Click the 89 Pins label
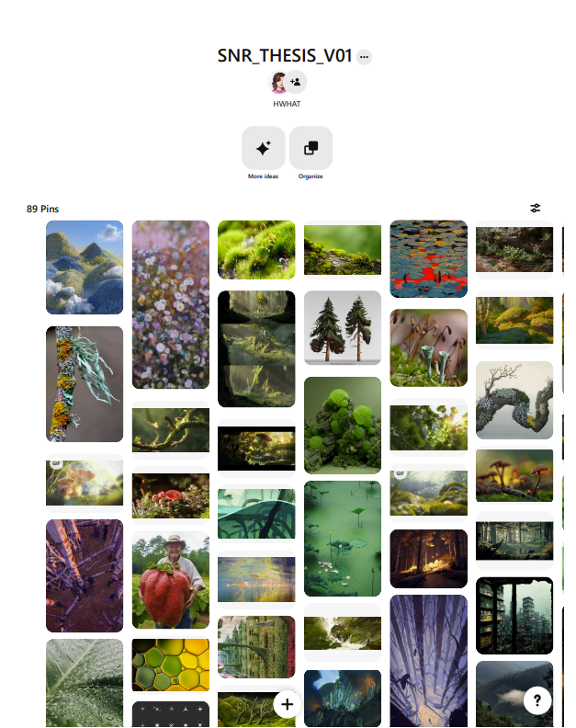The image size is (576, 728). (x=42, y=209)
